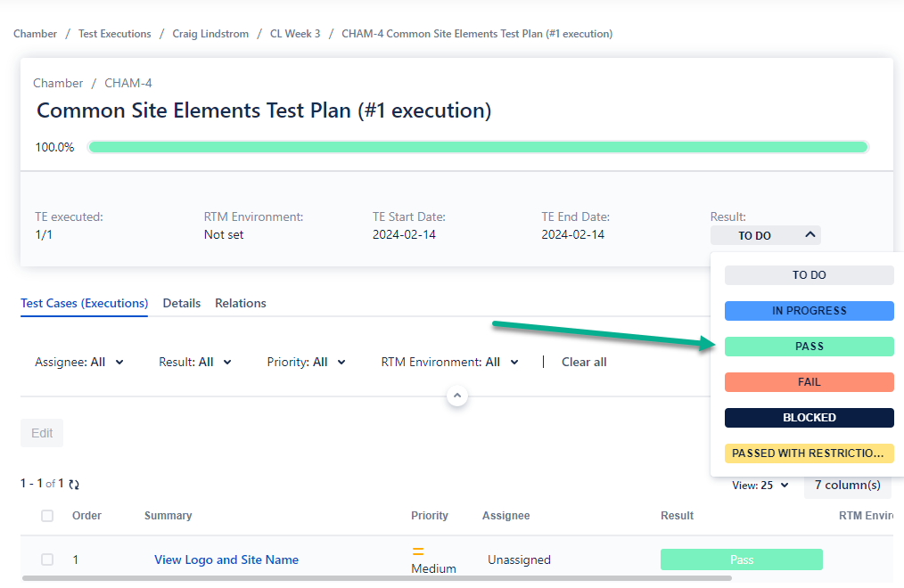Viewport: 904px width, 588px height.
Task: Choose BLOCKED status option
Action: (809, 418)
